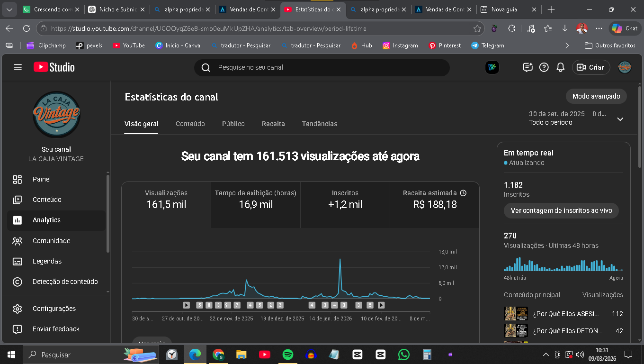Viewport: 644px width, 364px height.
Task: Select the Visualizações metric card
Action: pyautogui.click(x=166, y=205)
